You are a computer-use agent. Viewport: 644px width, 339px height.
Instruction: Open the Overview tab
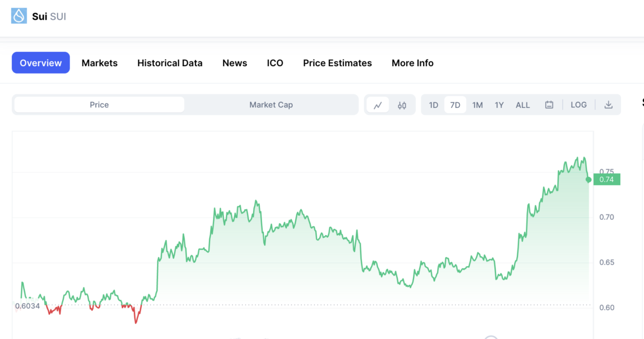(41, 63)
